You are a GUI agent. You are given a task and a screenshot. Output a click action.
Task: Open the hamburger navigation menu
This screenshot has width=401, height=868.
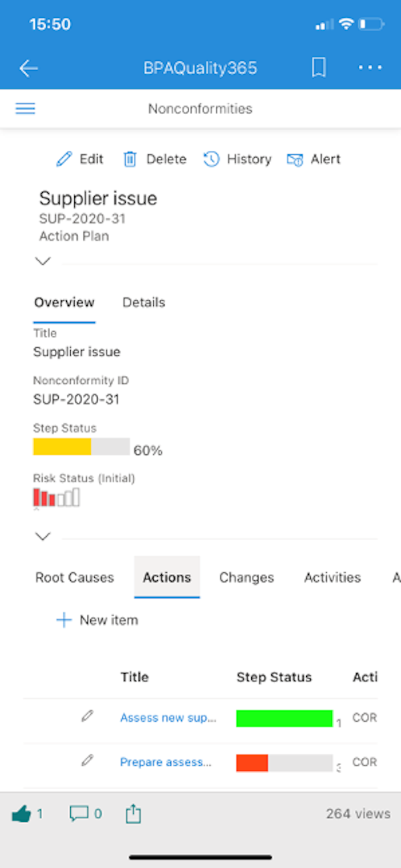(x=25, y=109)
